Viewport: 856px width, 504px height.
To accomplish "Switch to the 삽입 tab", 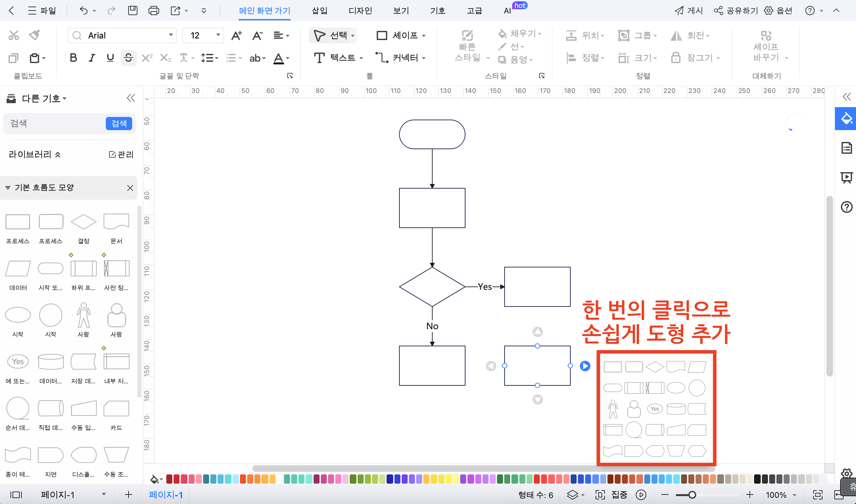I will click(320, 11).
